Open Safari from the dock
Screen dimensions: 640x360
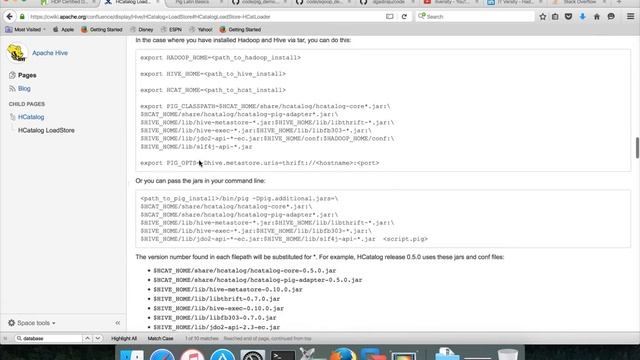pyautogui.click(x=162, y=354)
